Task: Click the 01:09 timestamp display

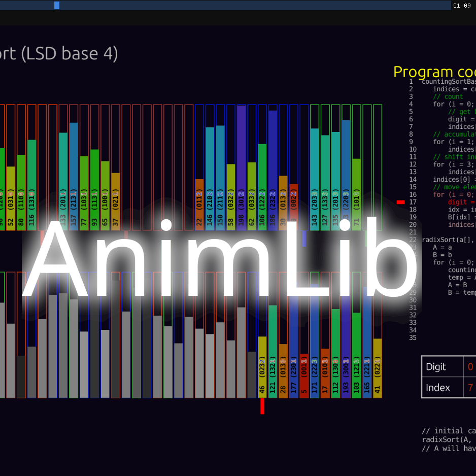Action: click(x=462, y=6)
